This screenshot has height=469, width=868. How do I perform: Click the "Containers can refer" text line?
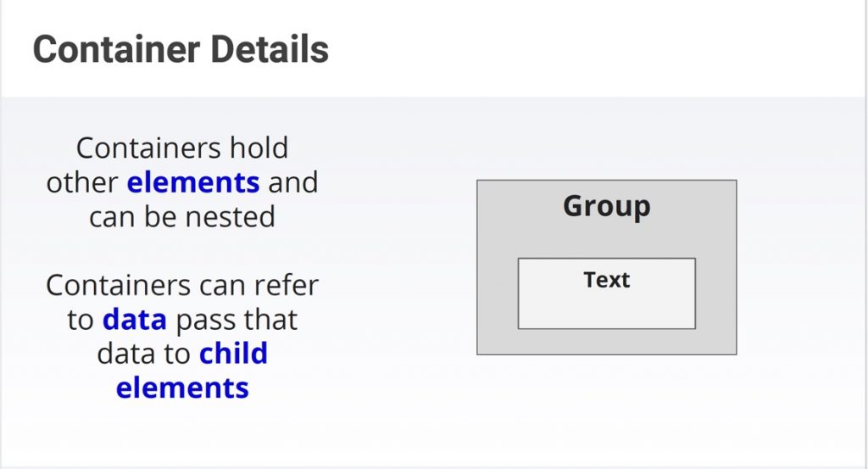tap(182, 285)
